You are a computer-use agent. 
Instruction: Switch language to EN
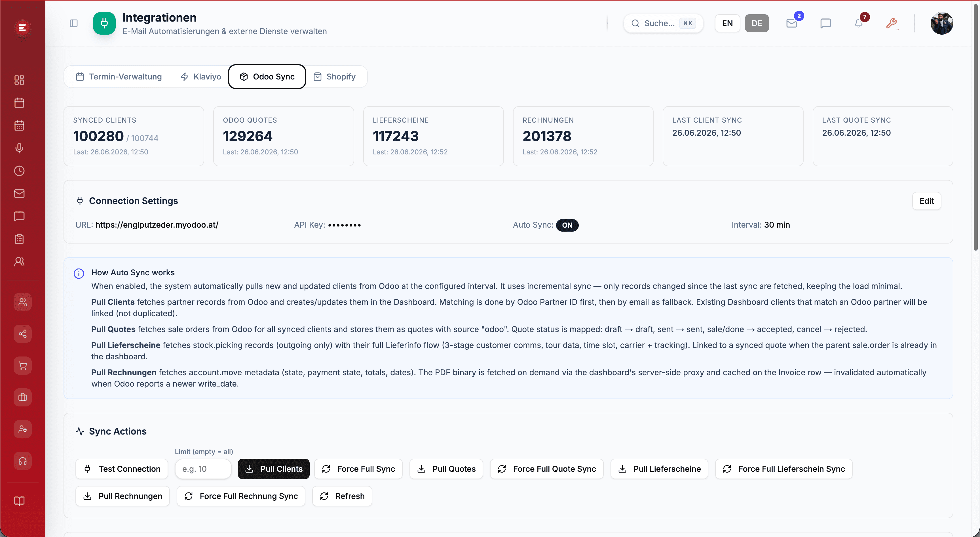click(x=727, y=23)
